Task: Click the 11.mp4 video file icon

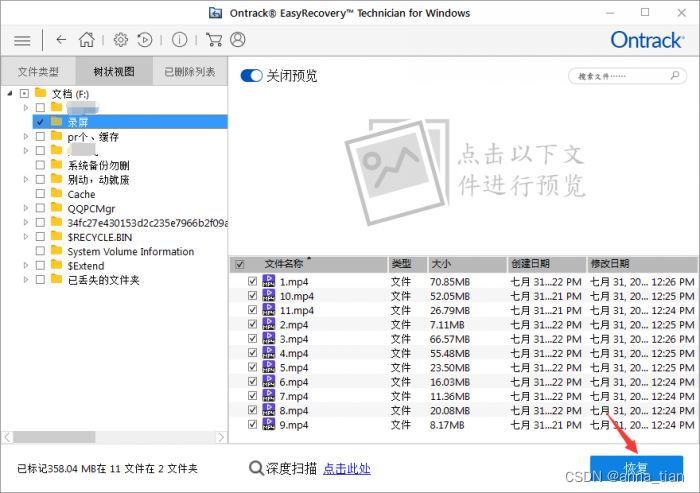Action: tap(268, 309)
